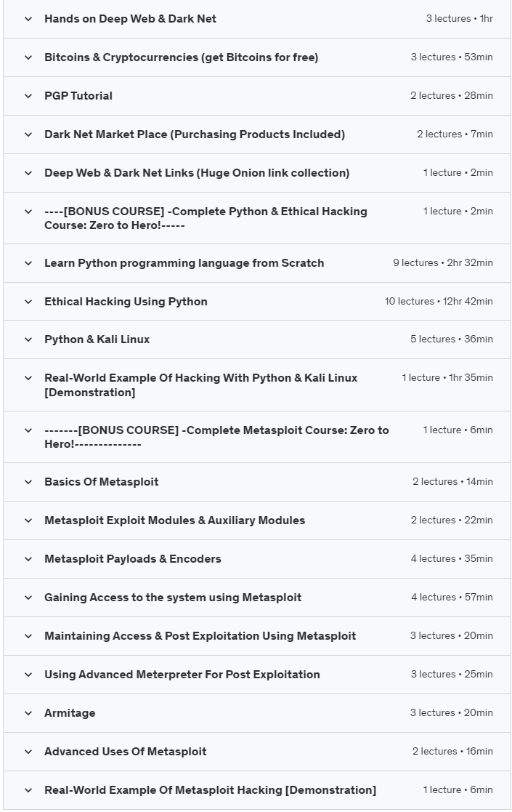Open Bitcoins & Cryptocurrencies section title
This screenshot has width=512, height=812.
click(182, 57)
